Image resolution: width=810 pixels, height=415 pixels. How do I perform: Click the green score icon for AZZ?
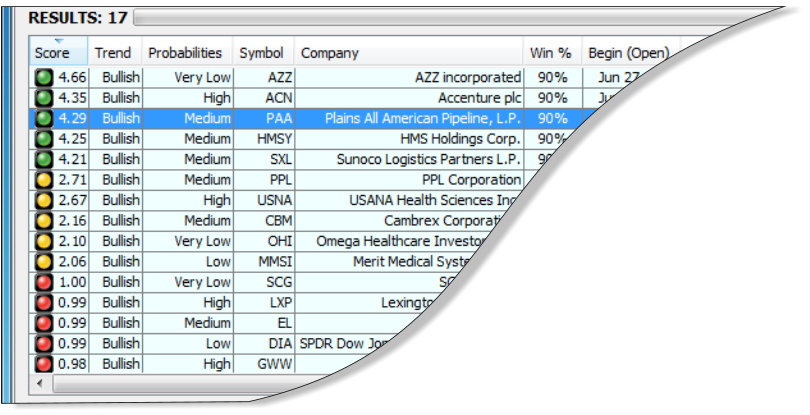tap(44, 78)
